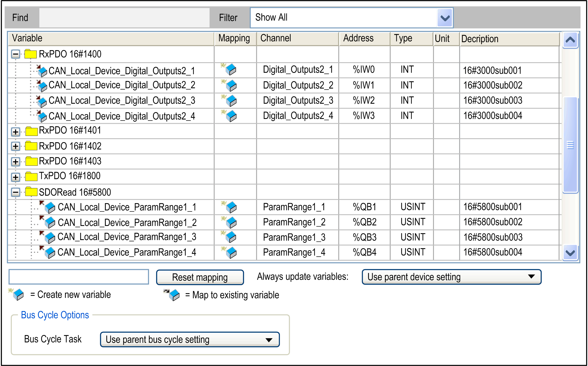Click the scroll-down arrow of the table scrollbar

(570, 252)
